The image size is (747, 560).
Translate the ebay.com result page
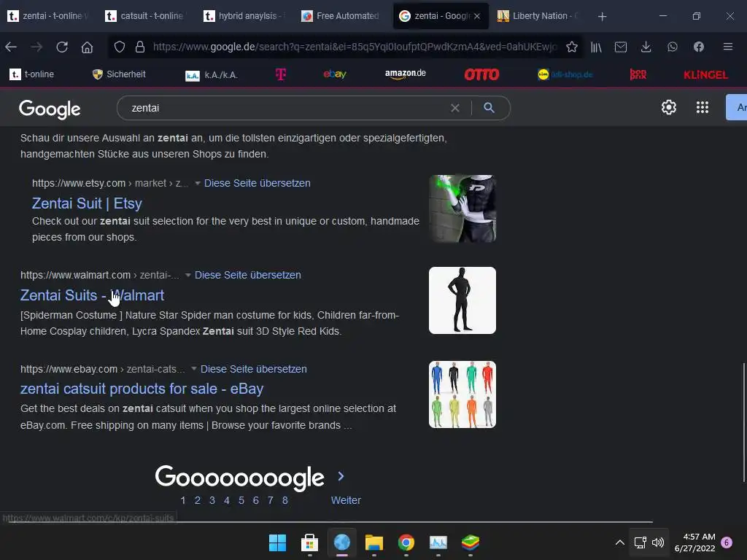[x=253, y=368]
